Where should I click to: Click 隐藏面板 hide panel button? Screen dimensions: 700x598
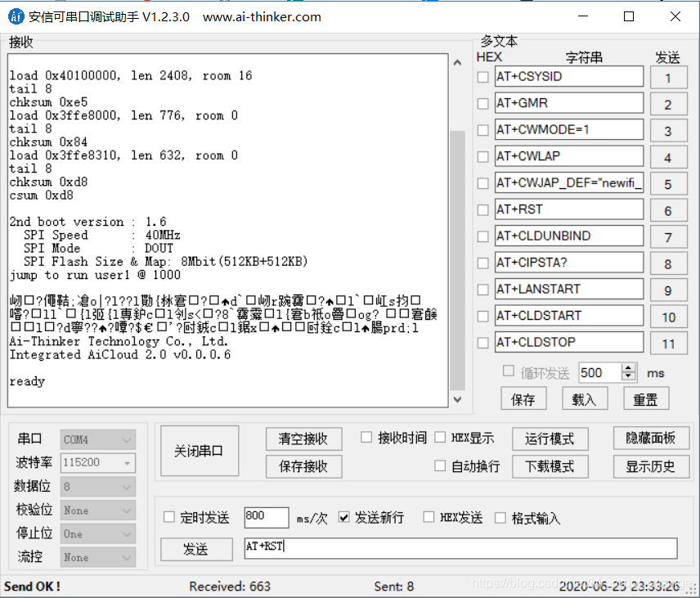tap(651, 438)
